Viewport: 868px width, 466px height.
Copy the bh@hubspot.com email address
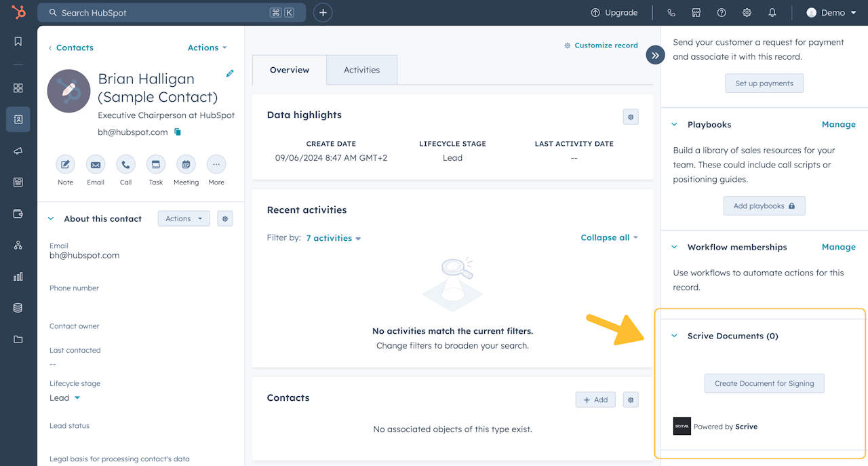[178, 132]
